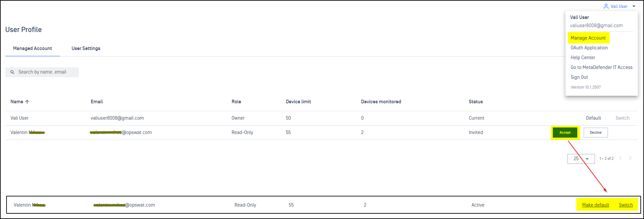The image size is (644, 219).
Task: Expand the Vali User account dropdown arrow
Action: (x=634, y=6)
